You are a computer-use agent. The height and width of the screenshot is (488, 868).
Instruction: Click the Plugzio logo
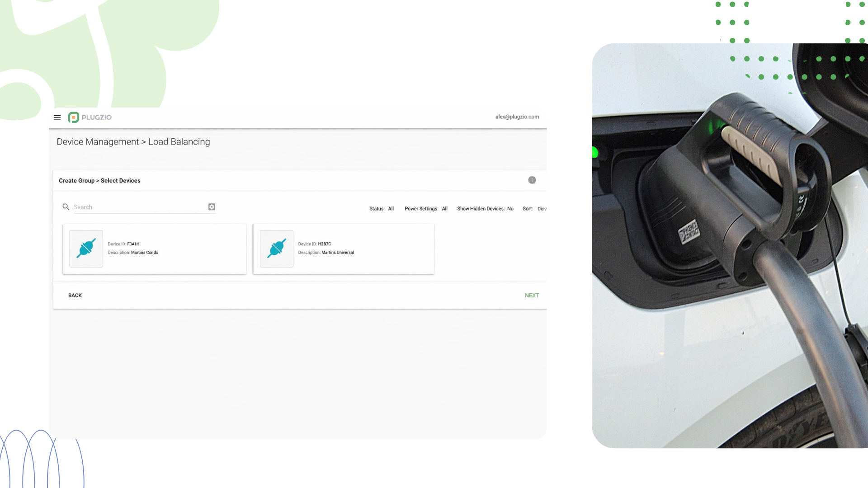[x=90, y=117]
